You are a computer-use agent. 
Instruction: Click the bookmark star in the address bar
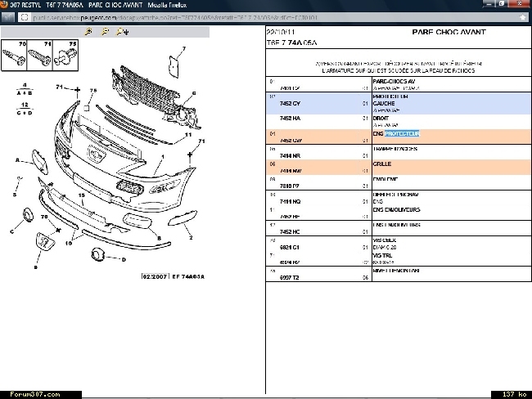tap(523, 17)
